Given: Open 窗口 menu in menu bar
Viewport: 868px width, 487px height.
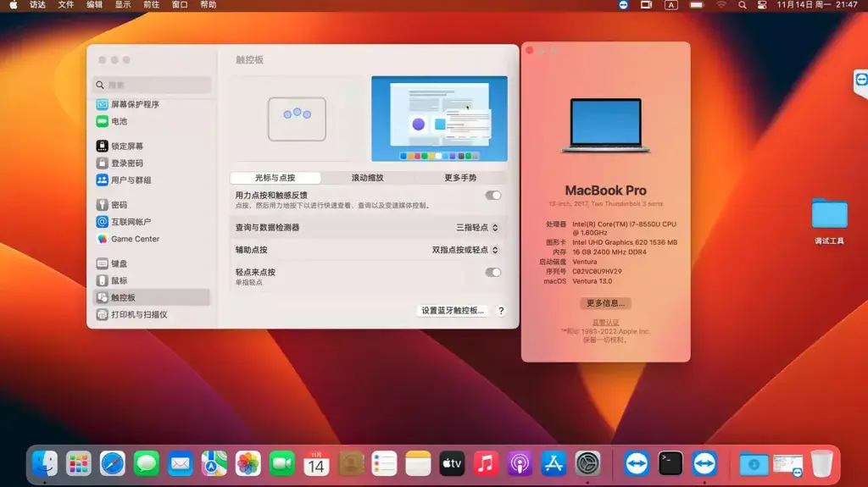Looking at the screenshot, I should pyautogui.click(x=180, y=5).
